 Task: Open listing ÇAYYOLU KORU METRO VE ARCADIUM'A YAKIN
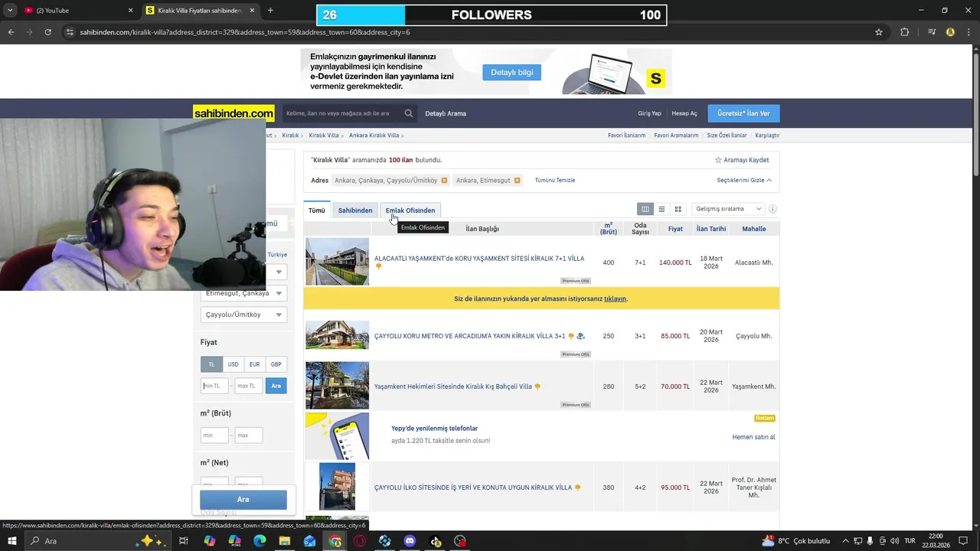[469, 336]
